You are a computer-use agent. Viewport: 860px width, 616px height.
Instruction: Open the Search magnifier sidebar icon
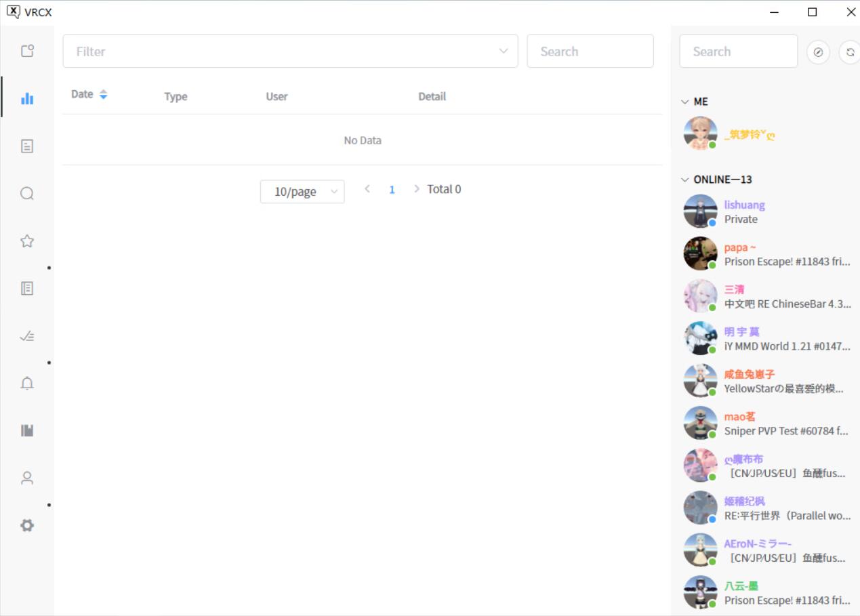pyautogui.click(x=27, y=193)
